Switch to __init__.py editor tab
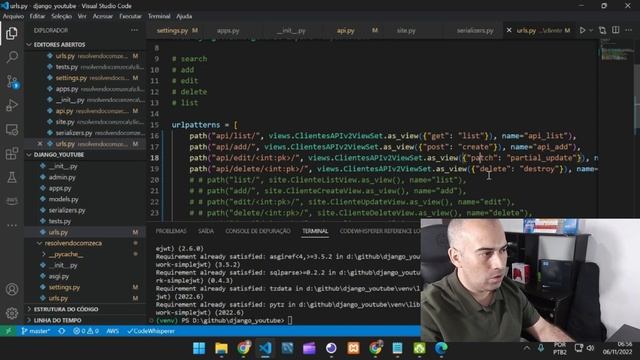 [x=291, y=30]
